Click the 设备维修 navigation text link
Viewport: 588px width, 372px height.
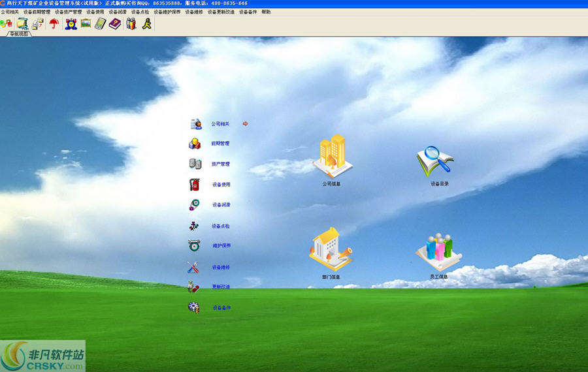coord(221,268)
